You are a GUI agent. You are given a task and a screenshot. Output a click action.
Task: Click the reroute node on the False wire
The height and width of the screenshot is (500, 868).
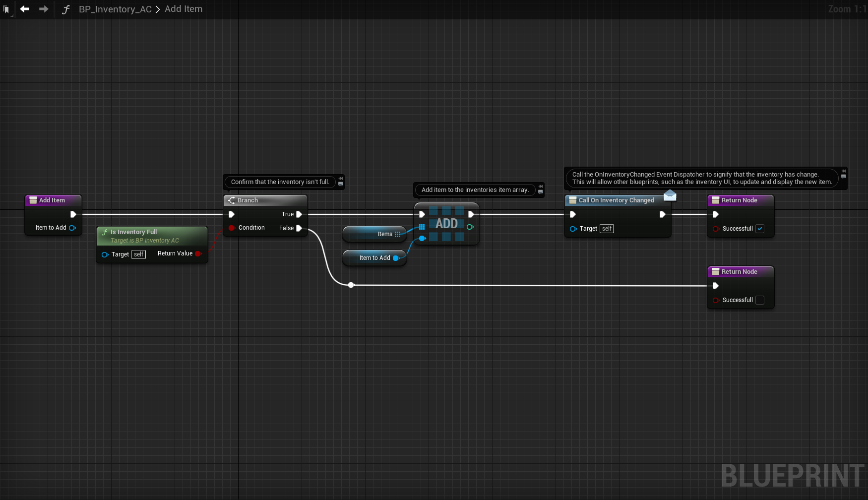coord(351,285)
